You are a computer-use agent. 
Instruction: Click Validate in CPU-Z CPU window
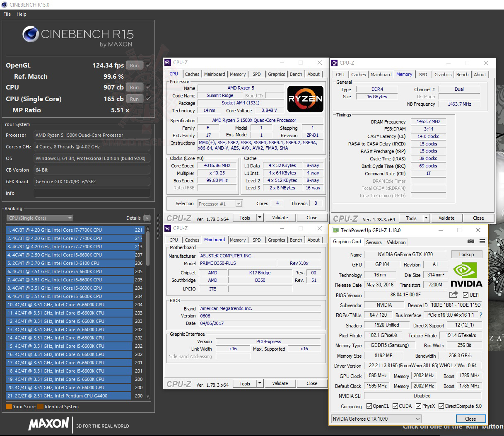click(x=280, y=218)
